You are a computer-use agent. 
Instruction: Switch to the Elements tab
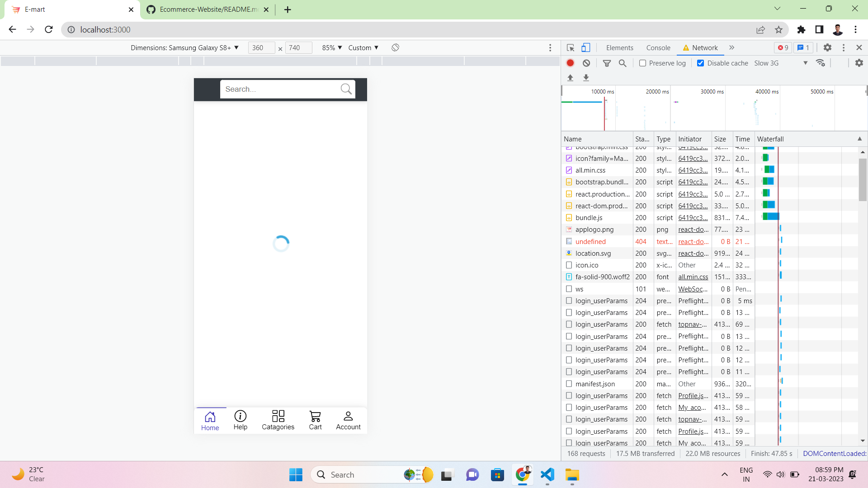pos(619,47)
